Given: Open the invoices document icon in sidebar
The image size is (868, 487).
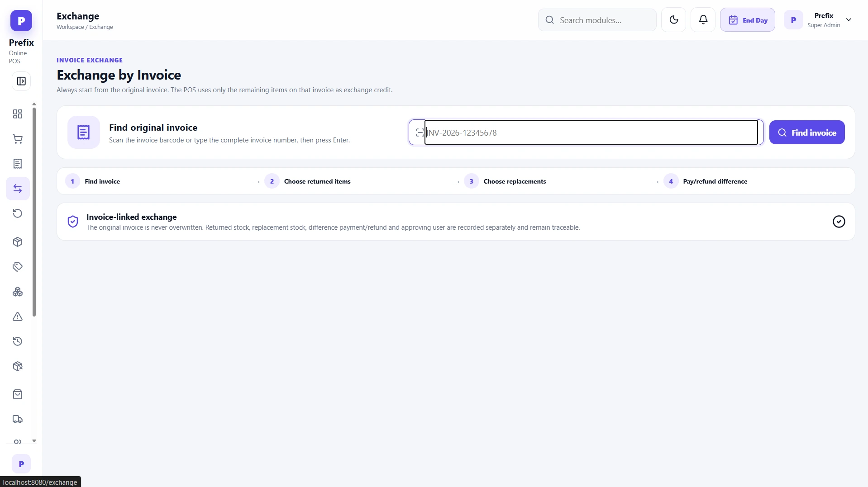Looking at the screenshot, I should click(18, 164).
